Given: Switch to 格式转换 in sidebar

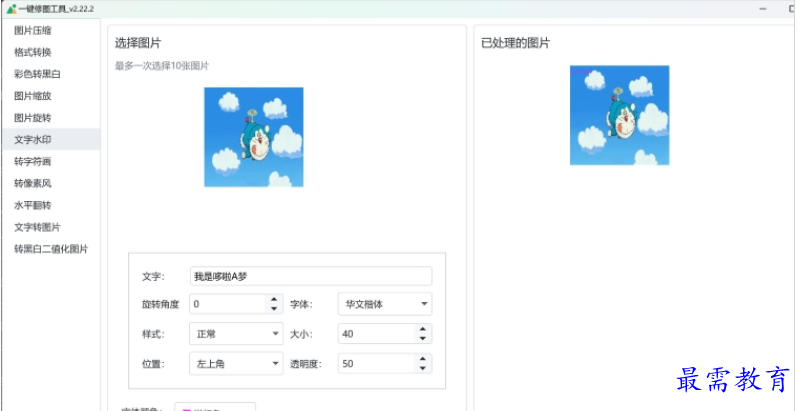Looking at the screenshot, I should 50,52.
